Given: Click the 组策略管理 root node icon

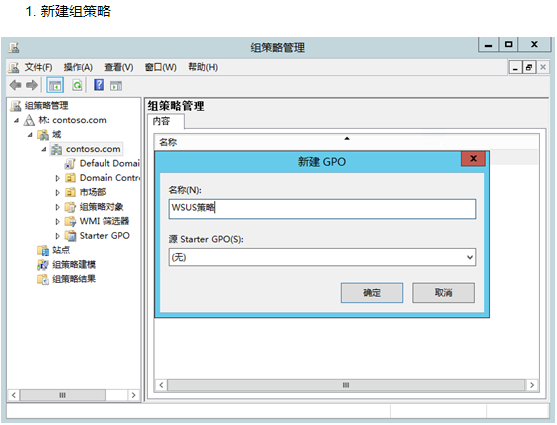Looking at the screenshot, I should coord(16,106).
